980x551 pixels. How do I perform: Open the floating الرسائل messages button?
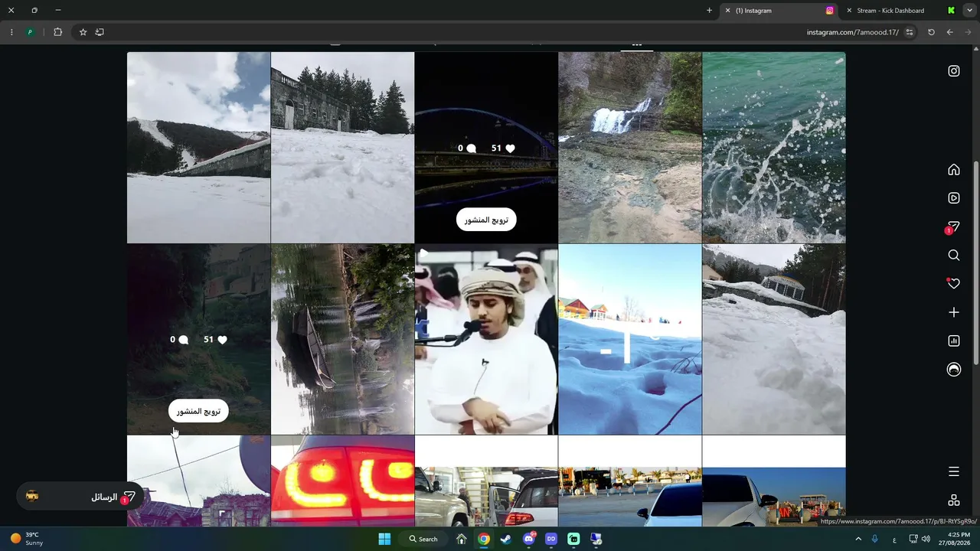[80, 497]
